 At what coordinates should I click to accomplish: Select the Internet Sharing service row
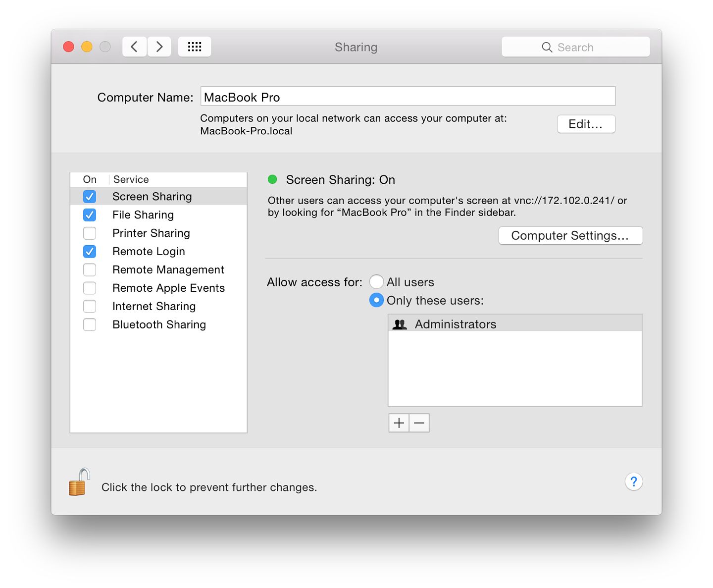[158, 307]
